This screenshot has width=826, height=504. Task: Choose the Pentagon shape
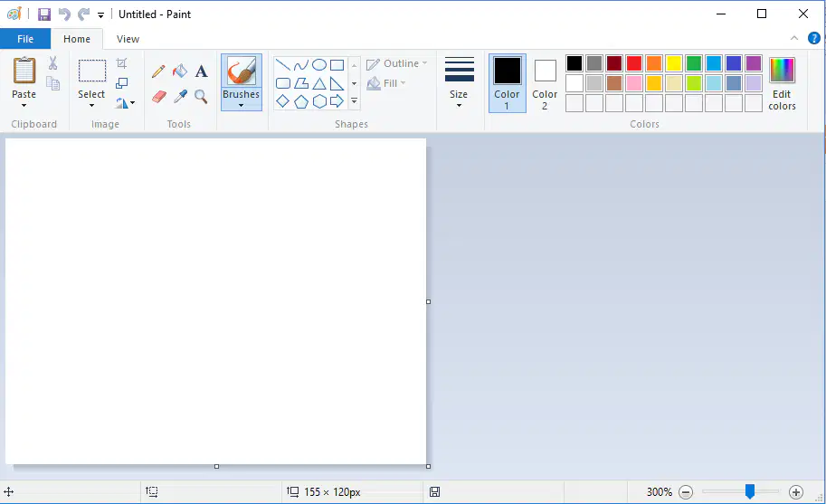point(300,101)
